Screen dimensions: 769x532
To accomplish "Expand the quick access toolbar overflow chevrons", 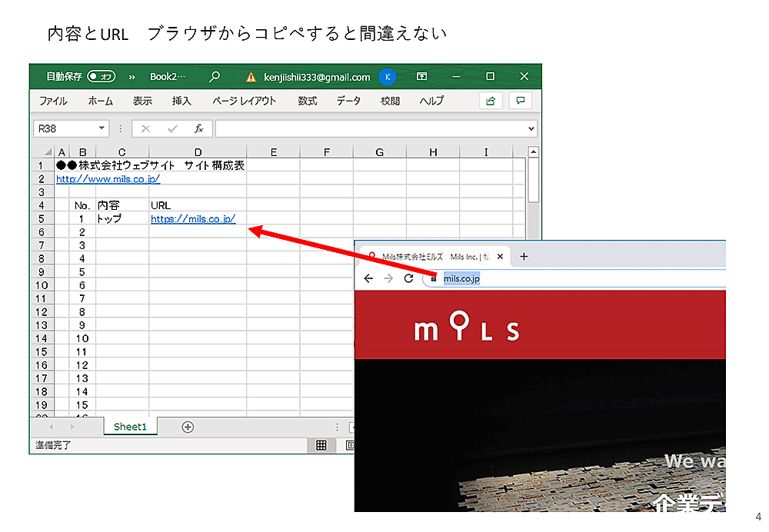I will tap(131, 77).
